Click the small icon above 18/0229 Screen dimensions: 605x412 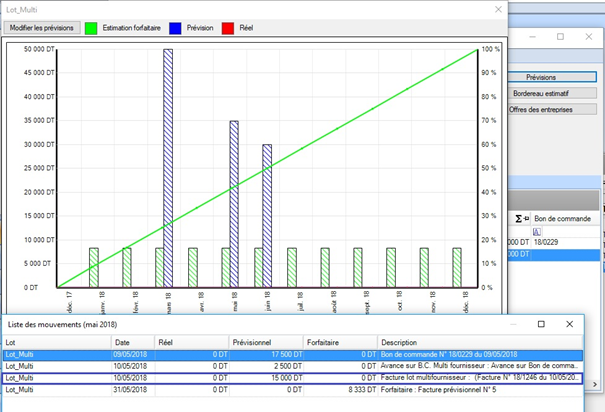[537, 230]
